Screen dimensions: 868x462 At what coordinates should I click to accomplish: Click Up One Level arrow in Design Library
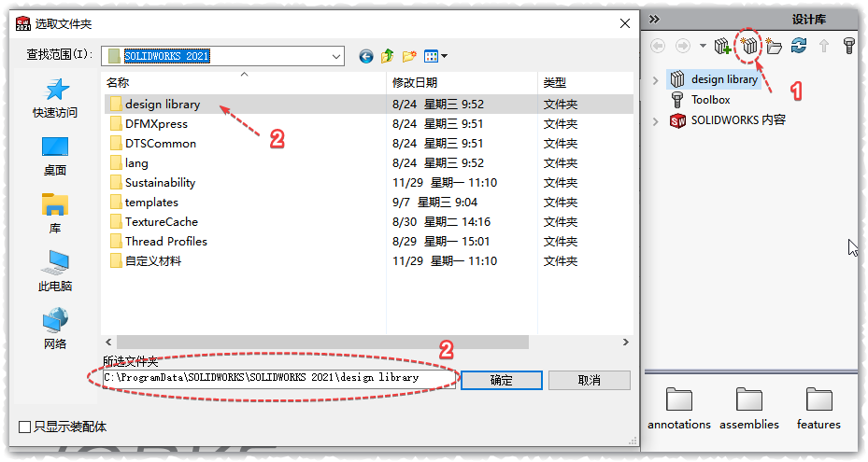[x=824, y=46]
